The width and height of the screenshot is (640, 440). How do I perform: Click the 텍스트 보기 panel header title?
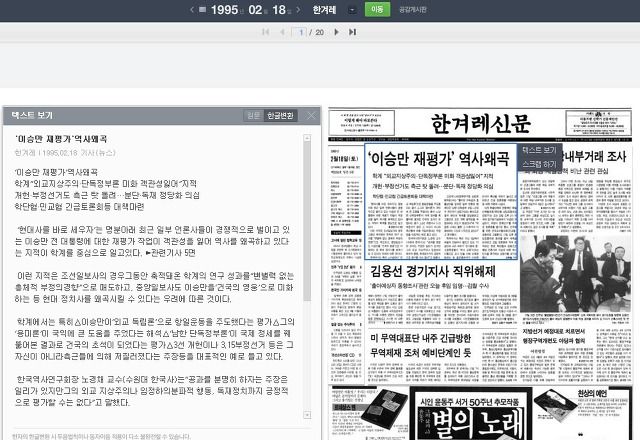tap(32, 116)
